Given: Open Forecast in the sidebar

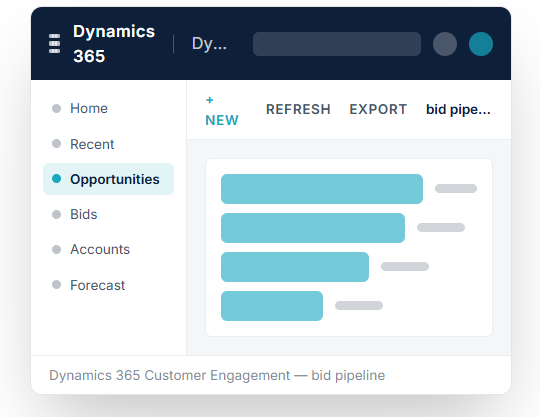Looking at the screenshot, I should point(108,285).
